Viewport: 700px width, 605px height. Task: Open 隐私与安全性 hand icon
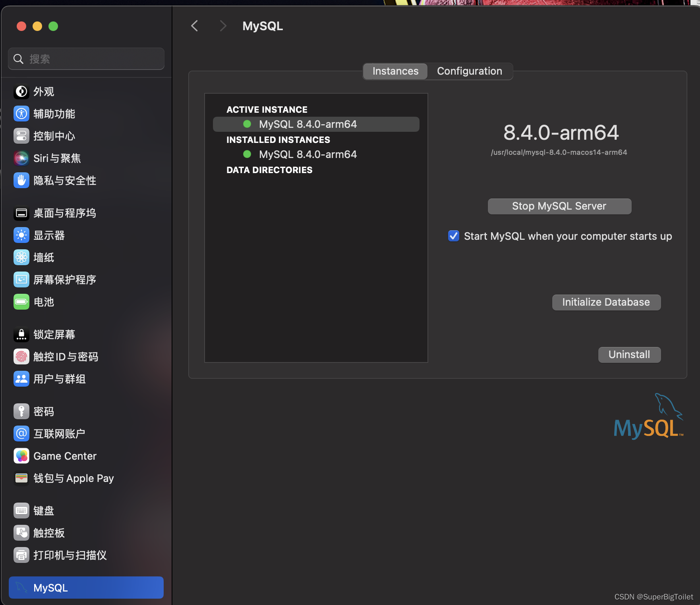pyautogui.click(x=21, y=181)
